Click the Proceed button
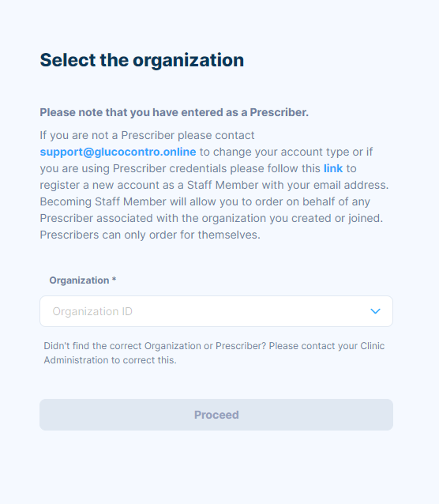 216,415
